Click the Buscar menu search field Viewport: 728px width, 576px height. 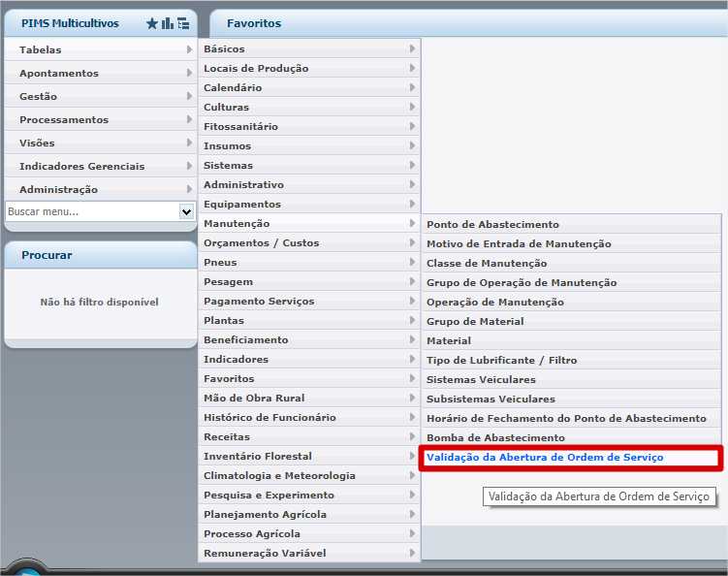(x=92, y=211)
